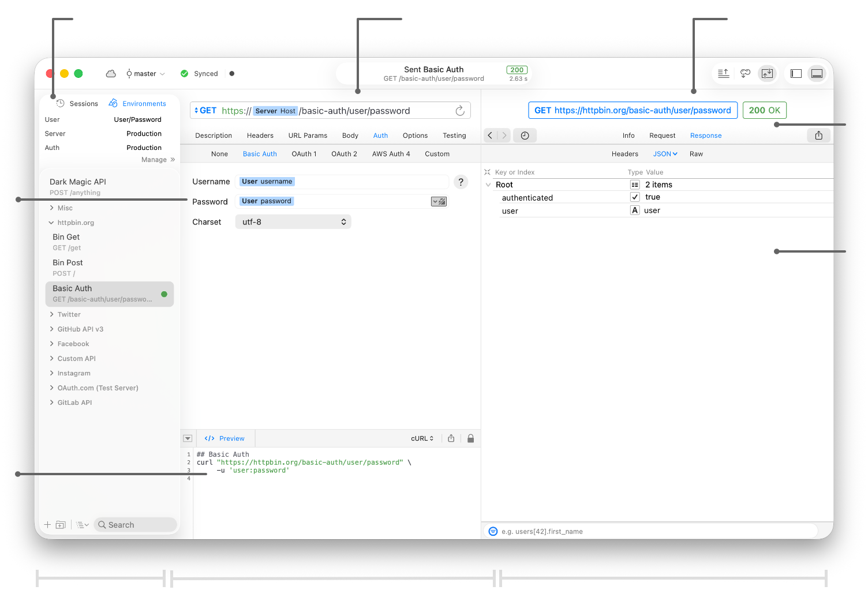Select the Basic Auth request in sidebar
This screenshot has height=609, width=868.
[110, 294]
